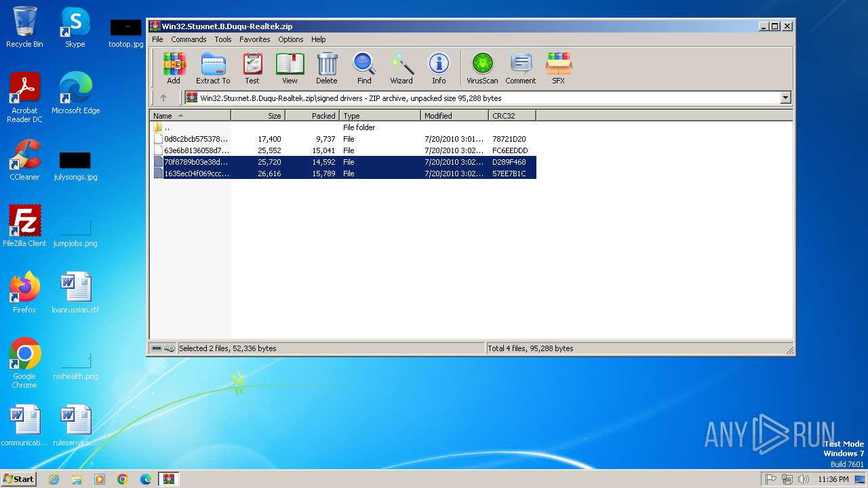Open the Google Chrome desktop shortcut
The image size is (868, 488).
pos(24,363)
